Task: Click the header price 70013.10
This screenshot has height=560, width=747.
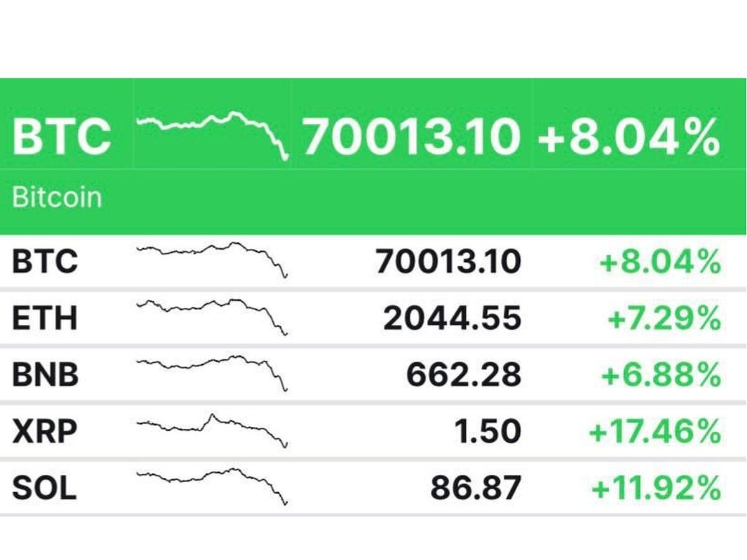Action: tap(411, 136)
